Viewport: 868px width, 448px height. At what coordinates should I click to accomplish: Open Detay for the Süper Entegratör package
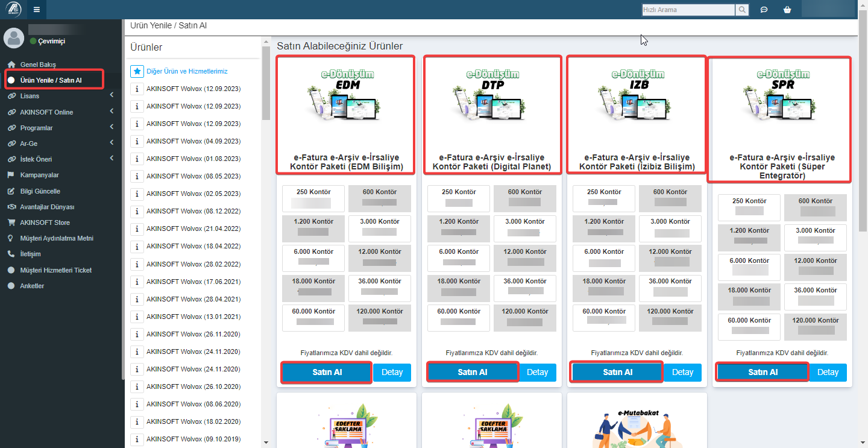(x=828, y=372)
